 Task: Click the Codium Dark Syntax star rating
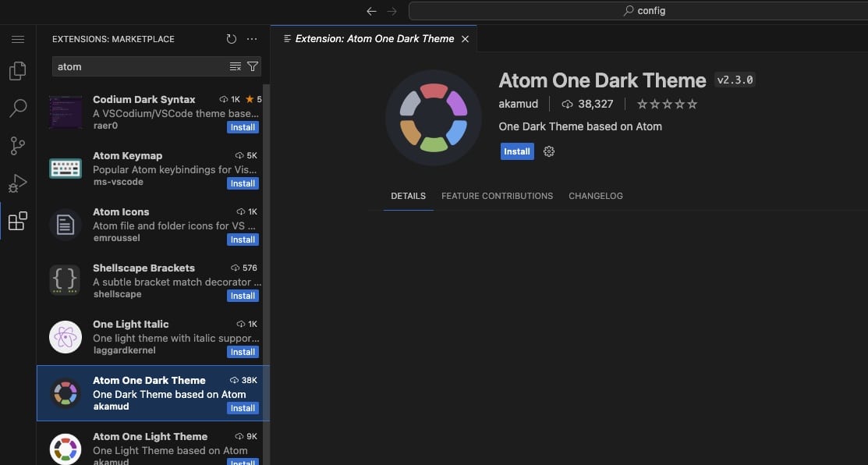pos(253,100)
